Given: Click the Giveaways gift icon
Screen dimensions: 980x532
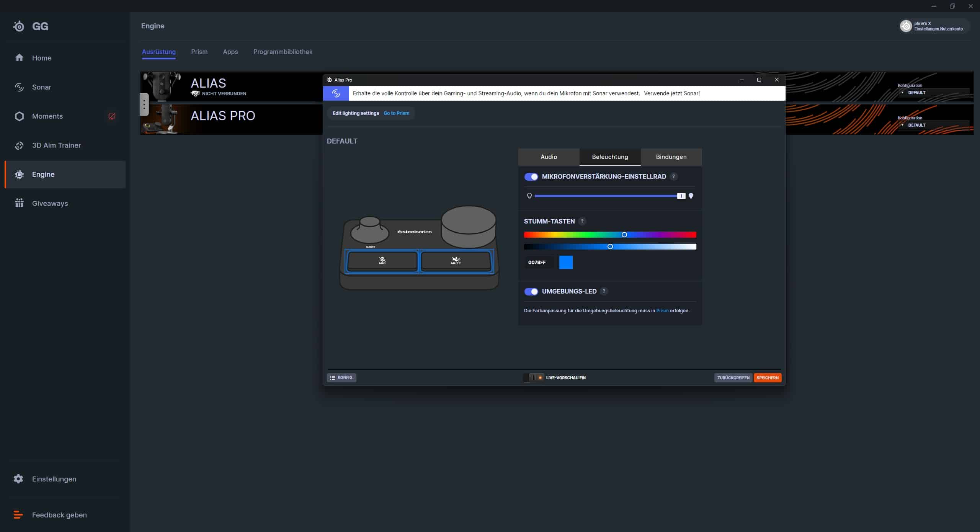Looking at the screenshot, I should pyautogui.click(x=19, y=203).
